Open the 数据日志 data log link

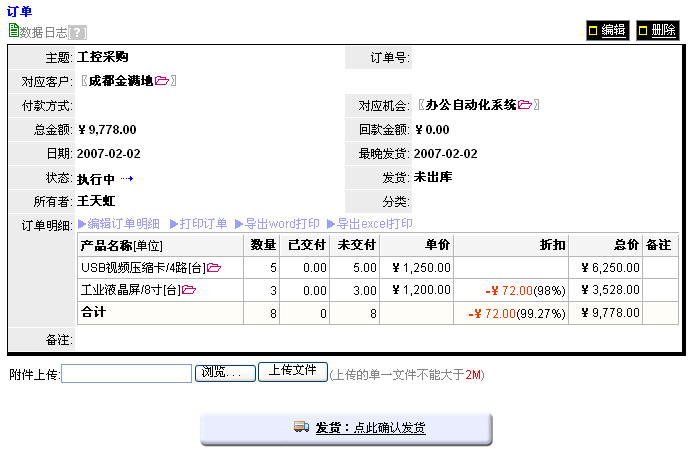(44, 33)
